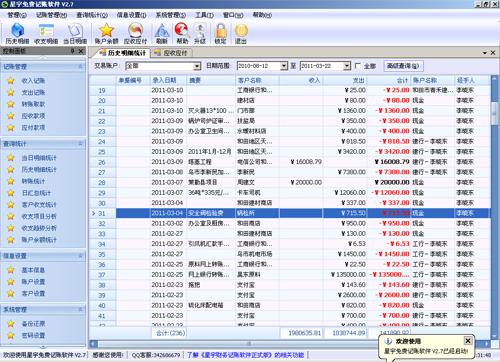Switch to the 应收应付 tab
500x362 pixels.
171,53
